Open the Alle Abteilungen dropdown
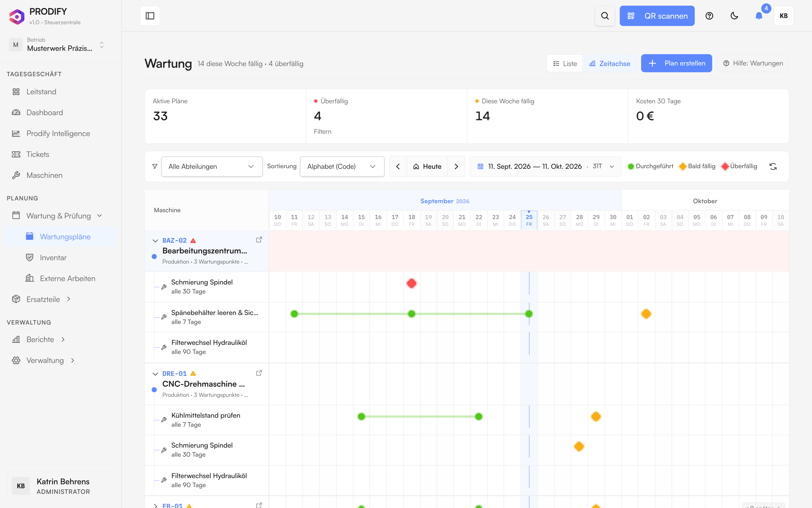812x508 pixels. [x=212, y=166]
